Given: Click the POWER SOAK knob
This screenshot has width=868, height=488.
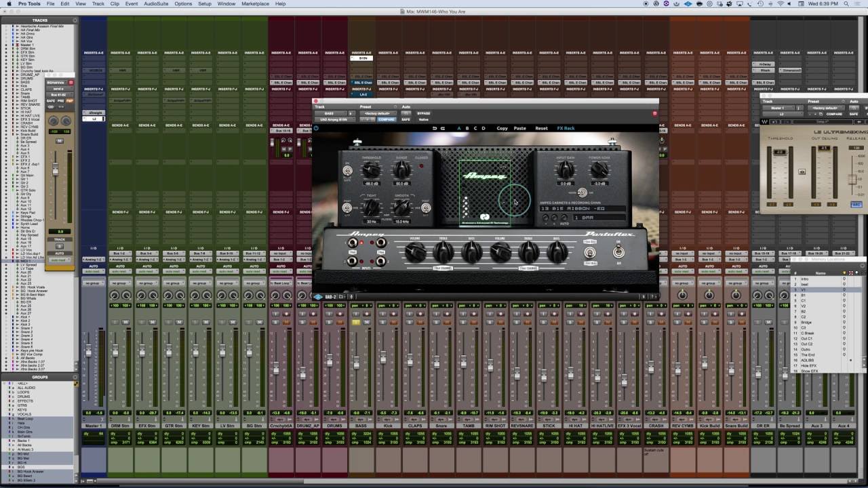Looking at the screenshot, I should [x=599, y=169].
